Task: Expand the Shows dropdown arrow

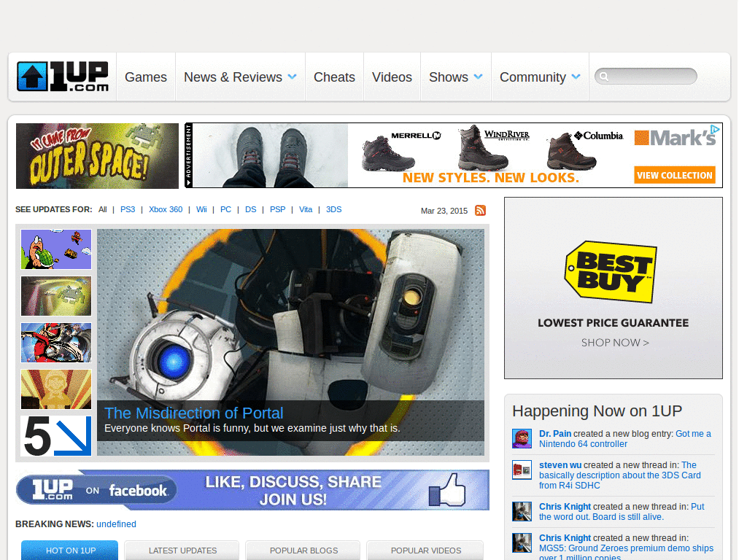Action: point(479,77)
